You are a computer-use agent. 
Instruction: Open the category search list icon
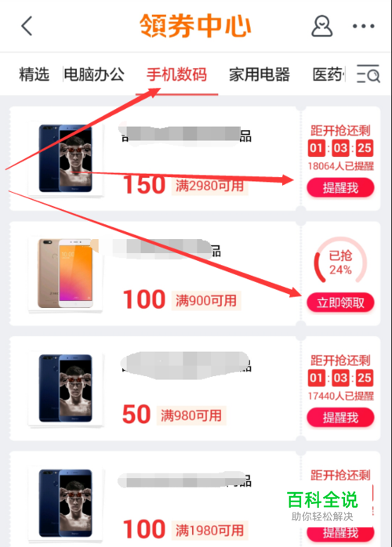pyautogui.click(x=368, y=74)
